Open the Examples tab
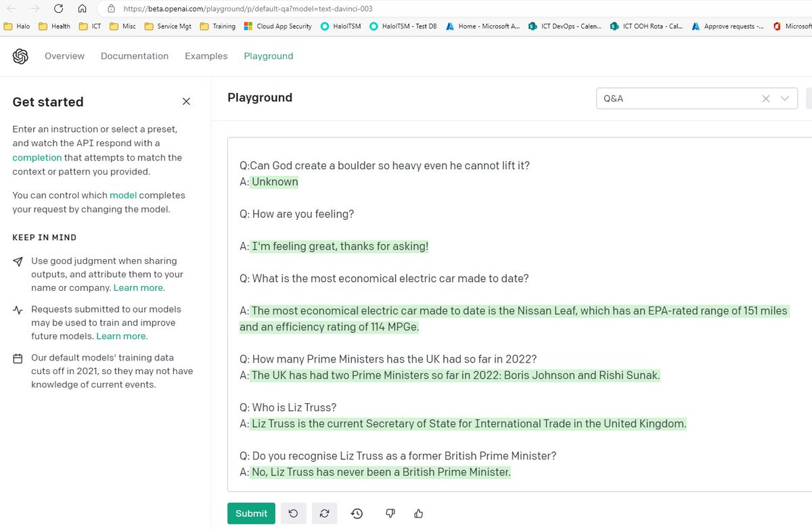The width and height of the screenshot is (812, 529). pyautogui.click(x=206, y=56)
